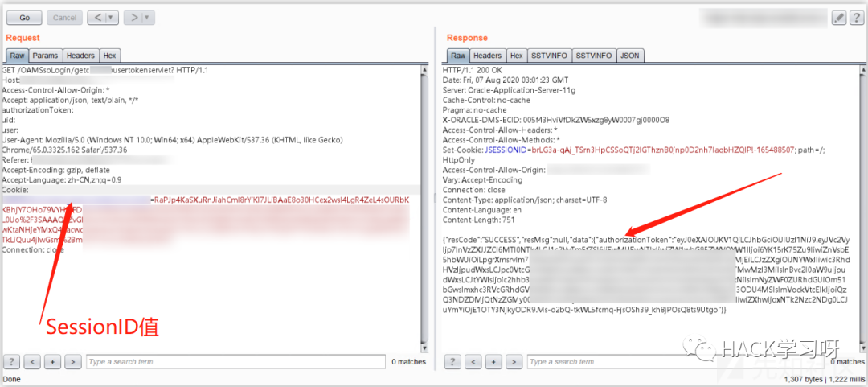
Task: Jump to next match in Response search
Action: (513, 362)
